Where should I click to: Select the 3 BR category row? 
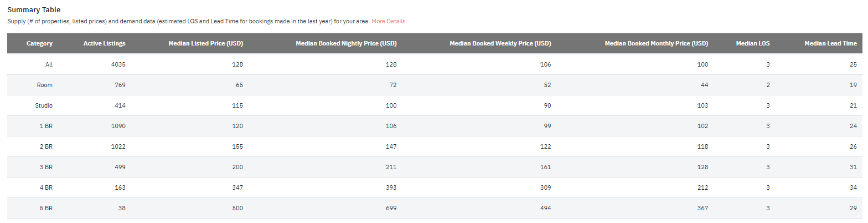(435, 167)
